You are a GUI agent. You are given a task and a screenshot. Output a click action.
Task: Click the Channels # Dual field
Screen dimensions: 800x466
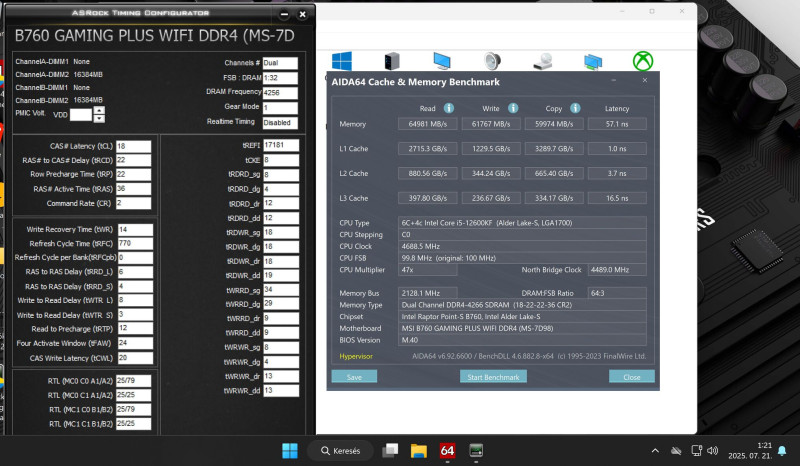pyautogui.click(x=280, y=63)
